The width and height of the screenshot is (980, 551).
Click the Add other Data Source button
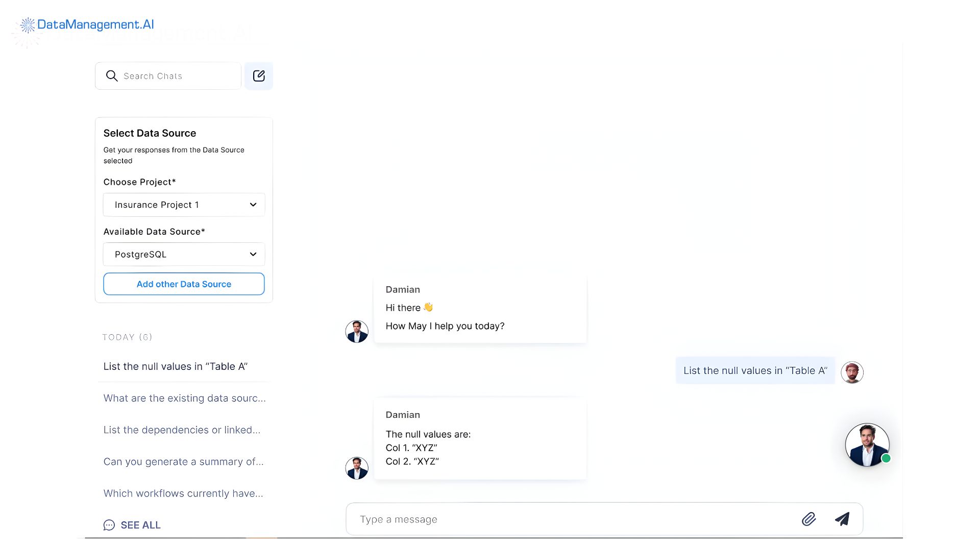coord(184,284)
